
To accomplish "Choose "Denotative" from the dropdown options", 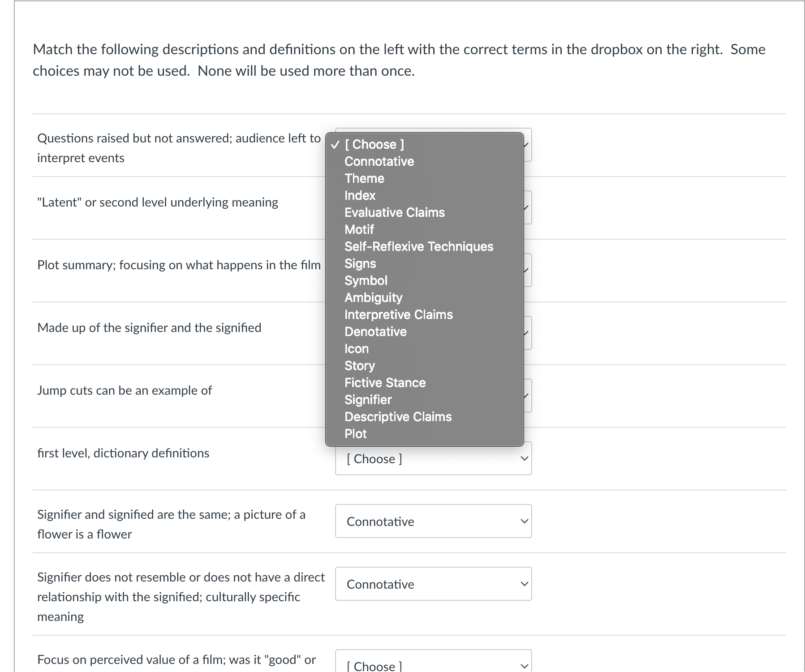I will tap(375, 332).
